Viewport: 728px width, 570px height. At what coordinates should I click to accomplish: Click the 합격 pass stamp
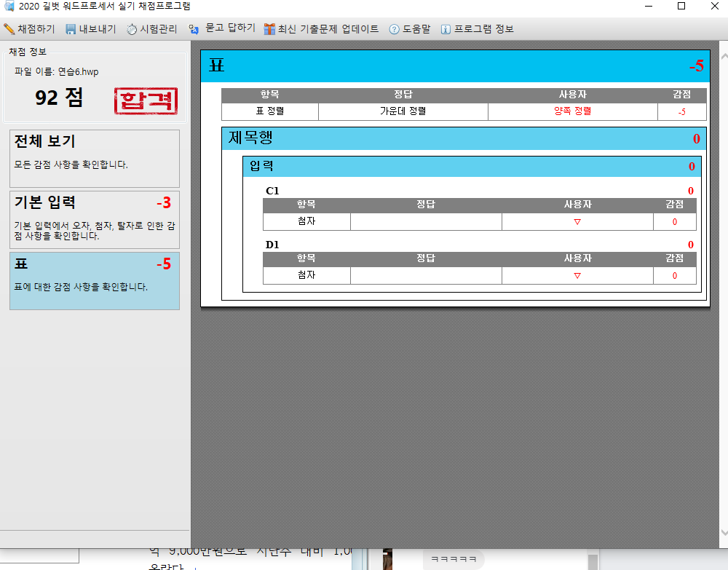tap(146, 100)
